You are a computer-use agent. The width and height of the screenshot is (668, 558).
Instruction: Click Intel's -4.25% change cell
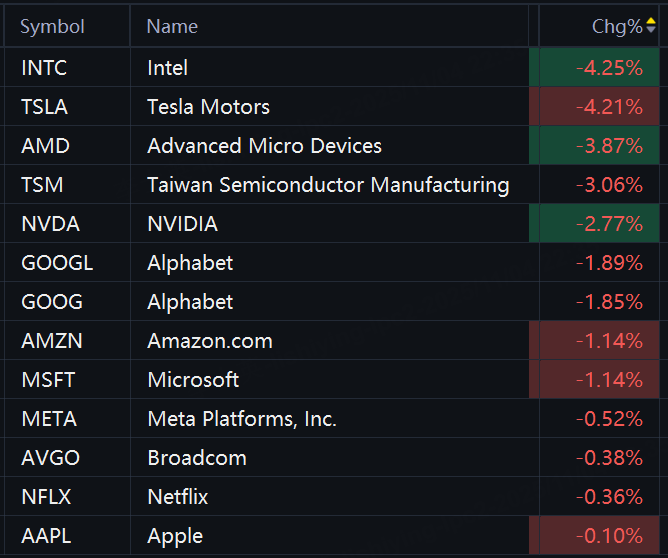(x=608, y=68)
